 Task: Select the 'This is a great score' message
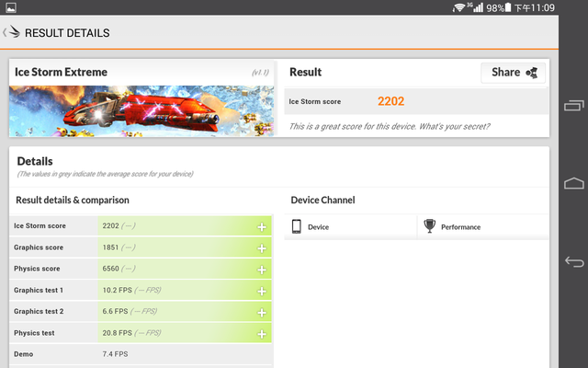pyautogui.click(x=390, y=127)
